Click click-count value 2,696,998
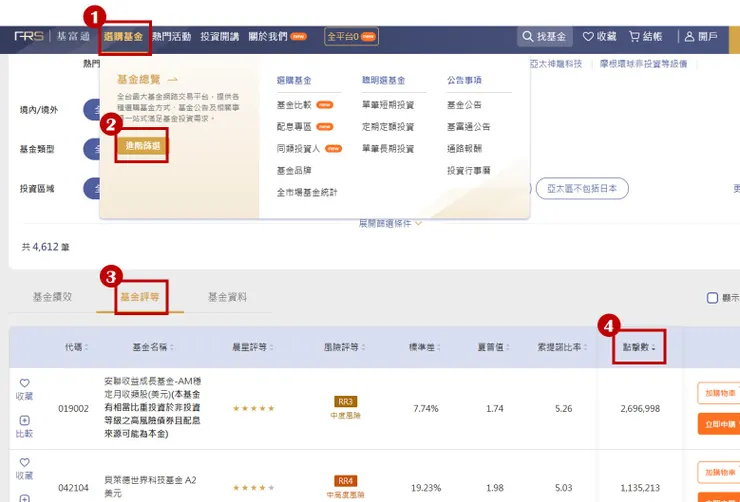Viewport: 740px width, 502px height. 640,409
